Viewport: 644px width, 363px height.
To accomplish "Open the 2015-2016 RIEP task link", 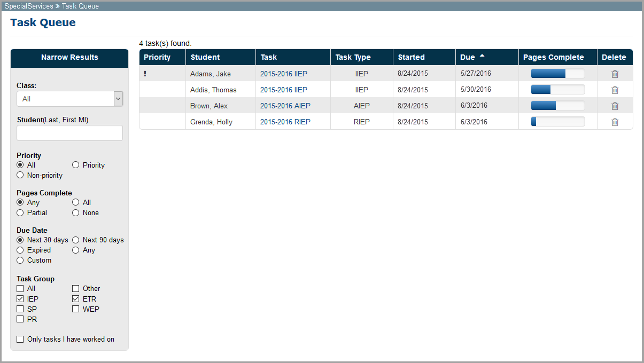I will pyautogui.click(x=285, y=122).
